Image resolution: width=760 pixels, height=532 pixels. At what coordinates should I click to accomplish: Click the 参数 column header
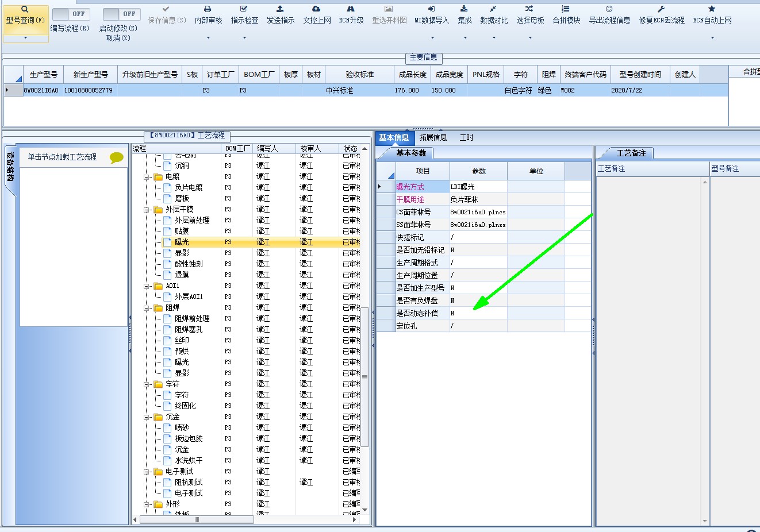(x=479, y=171)
